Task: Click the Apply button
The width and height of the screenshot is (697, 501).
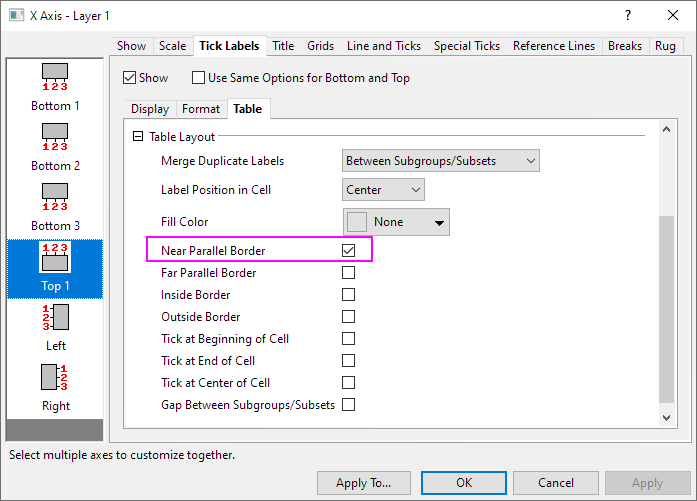Action: pos(647,483)
